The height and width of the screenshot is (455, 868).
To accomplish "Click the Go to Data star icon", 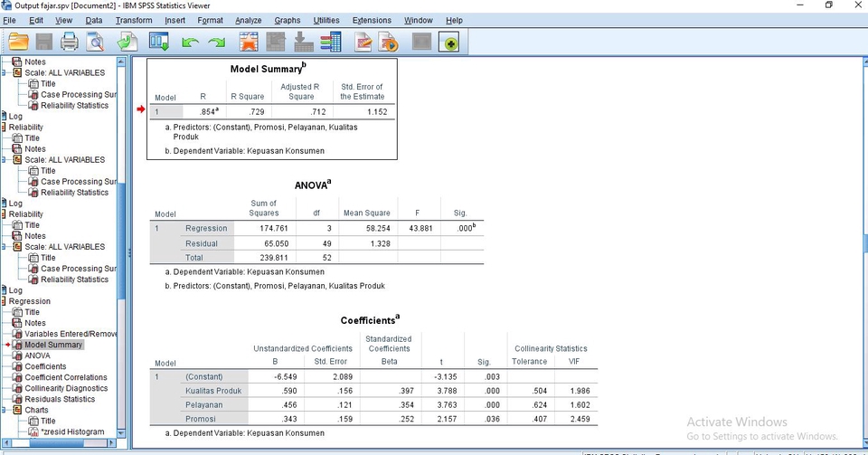I will tap(249, 43).
